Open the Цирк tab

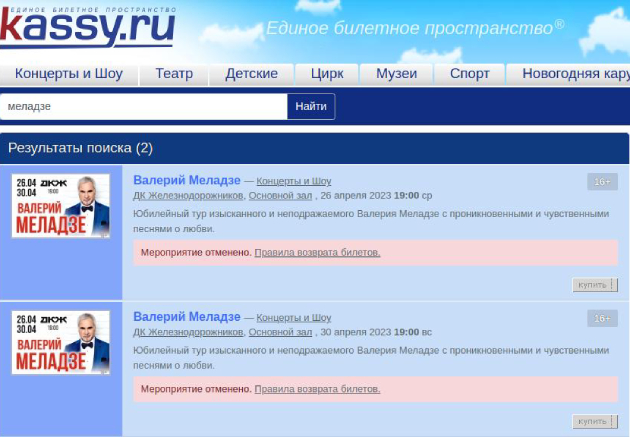click(327, 74)
